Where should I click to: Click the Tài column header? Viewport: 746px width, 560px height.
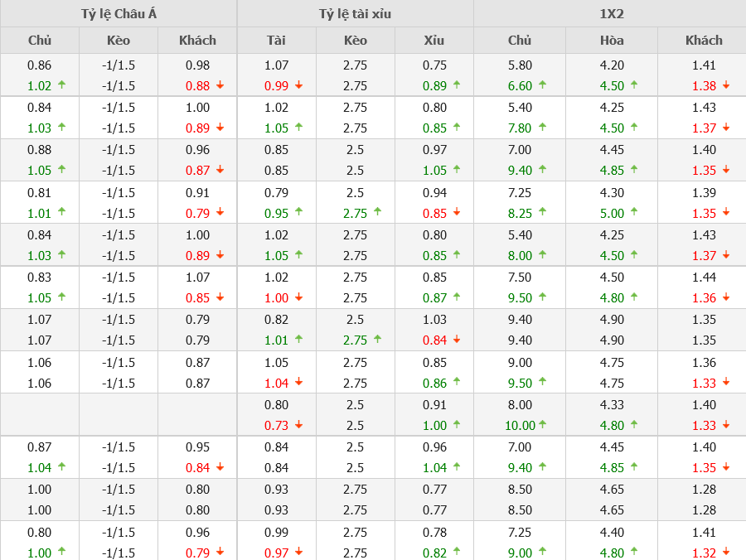click(276, 40)
